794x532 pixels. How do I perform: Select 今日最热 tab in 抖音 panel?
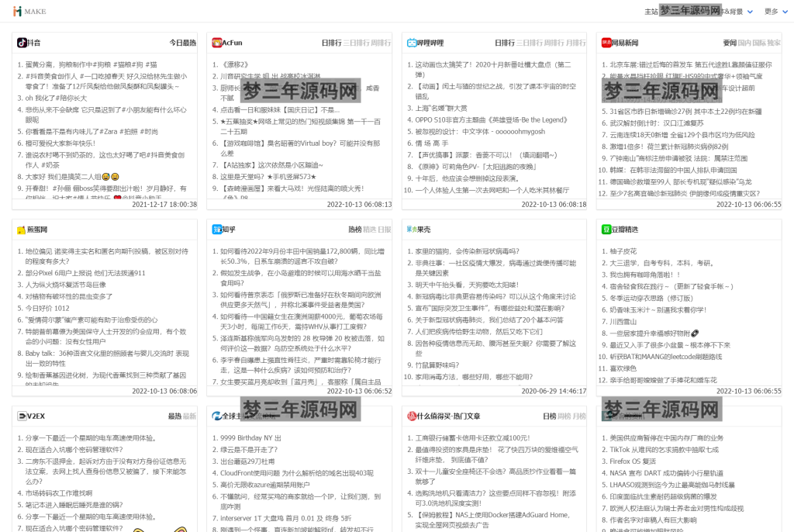(183, 43)
